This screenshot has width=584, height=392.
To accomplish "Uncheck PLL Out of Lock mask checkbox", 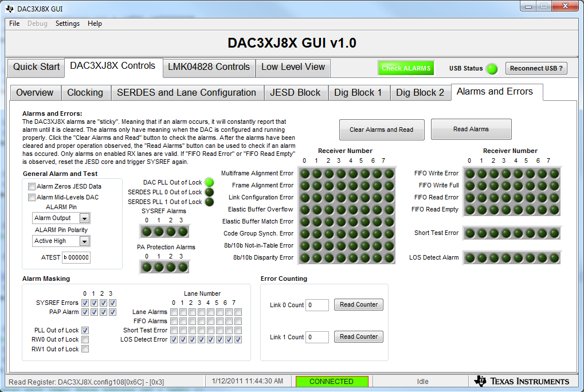I will pos(85,330).
